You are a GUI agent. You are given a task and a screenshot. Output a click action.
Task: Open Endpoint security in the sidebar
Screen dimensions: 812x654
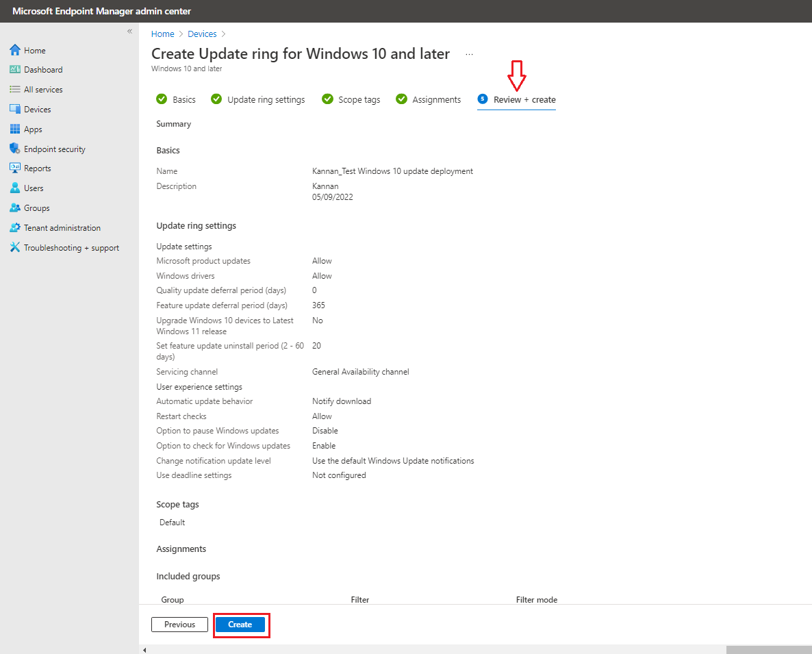click(54, 149)
